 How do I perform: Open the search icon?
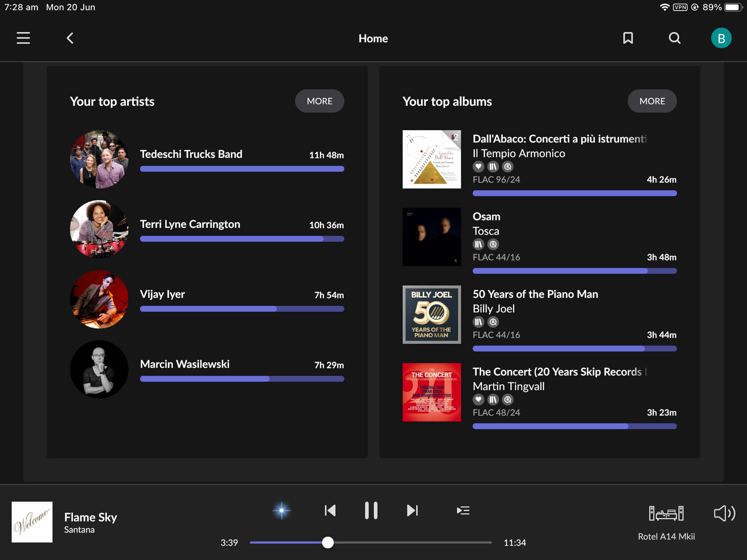click(x=675, y=38)
